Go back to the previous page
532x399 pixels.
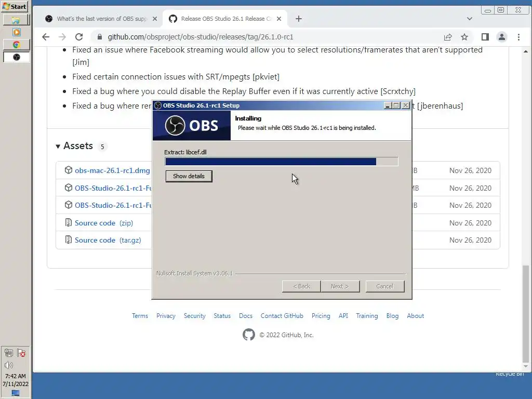[46, 37]
